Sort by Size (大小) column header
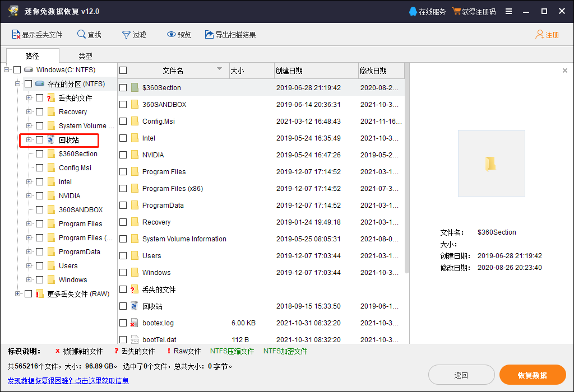574x392 pixels. 252,71
